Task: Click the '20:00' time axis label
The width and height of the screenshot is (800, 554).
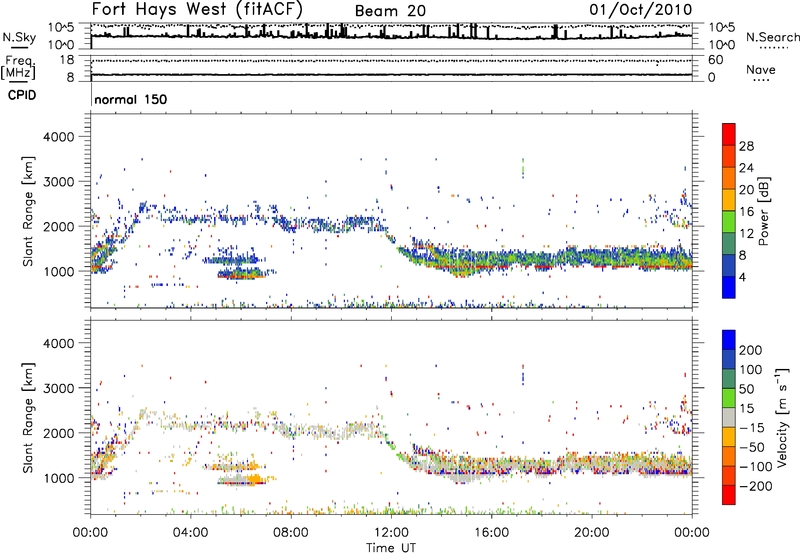Action: (592, 533)
